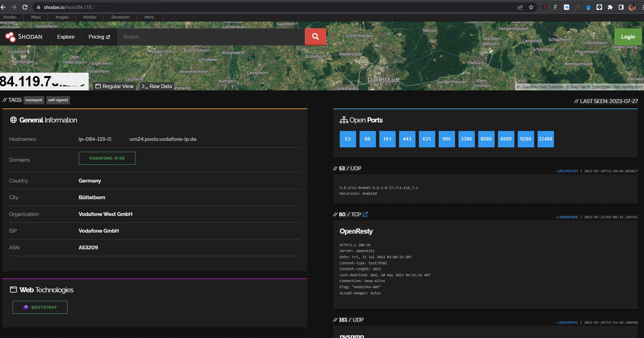The width and height of the screenshot is (644, 338).
Task: Click the browser back arrow
Action: (3, 7)
